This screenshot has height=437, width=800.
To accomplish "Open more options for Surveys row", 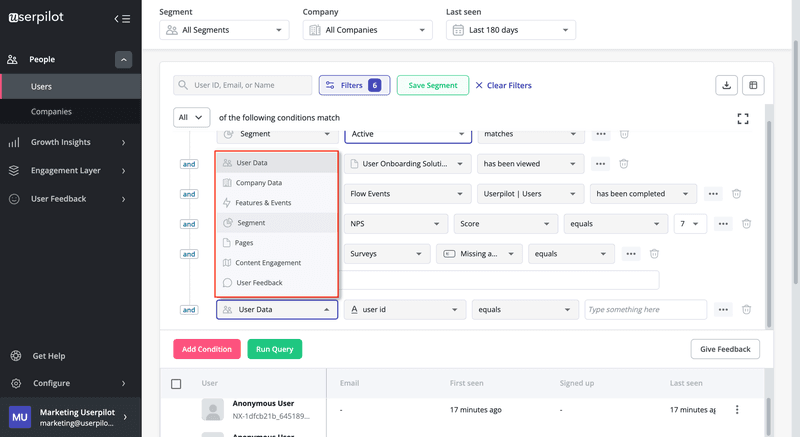I will (x=631, y=254).
